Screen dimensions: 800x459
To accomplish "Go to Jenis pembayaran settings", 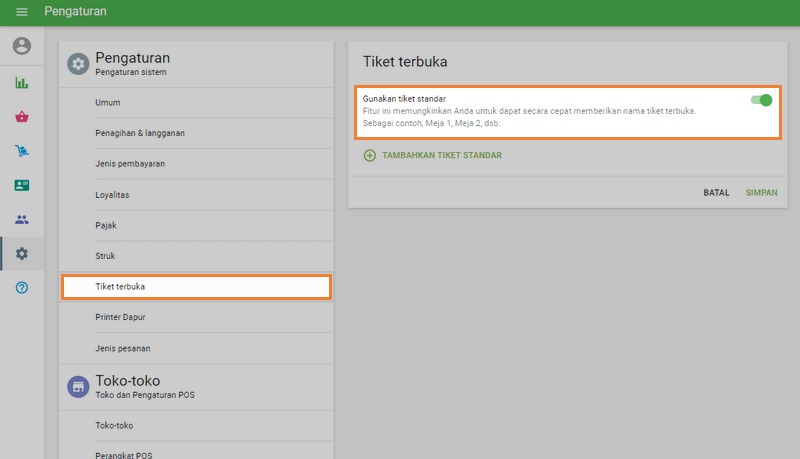I will click(130, 164).
